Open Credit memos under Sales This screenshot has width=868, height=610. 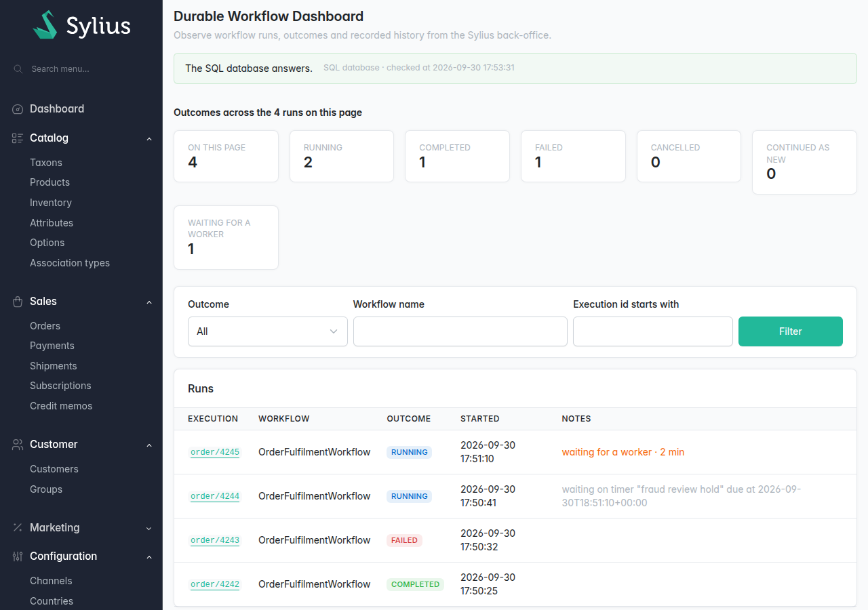[x=61, y=406]
